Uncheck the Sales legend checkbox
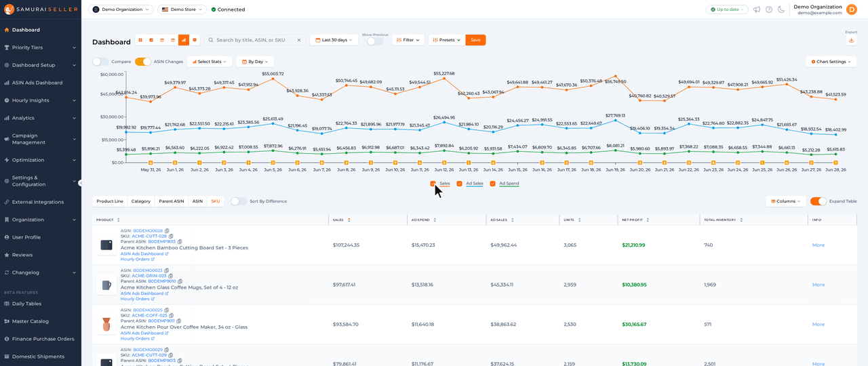 433,184
